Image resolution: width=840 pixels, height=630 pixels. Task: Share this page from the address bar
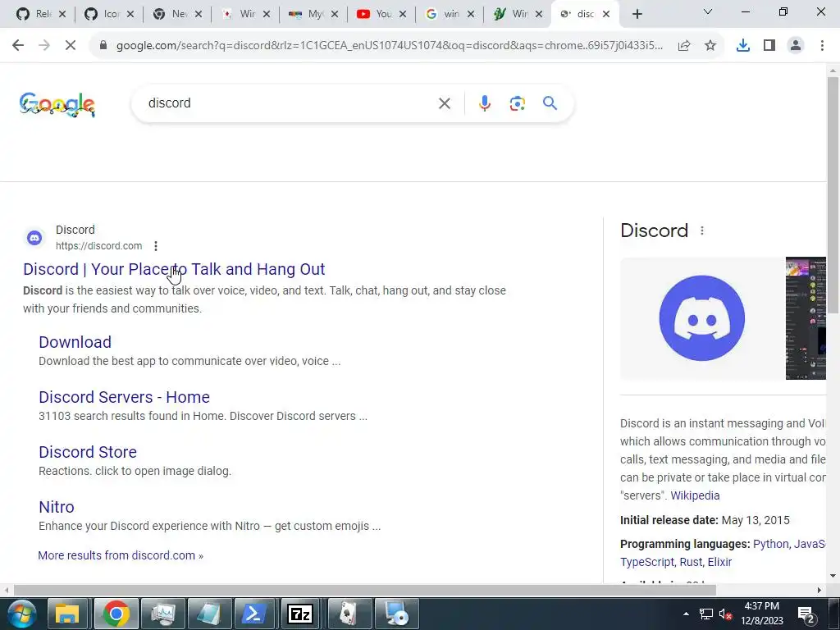coord(684,46)
